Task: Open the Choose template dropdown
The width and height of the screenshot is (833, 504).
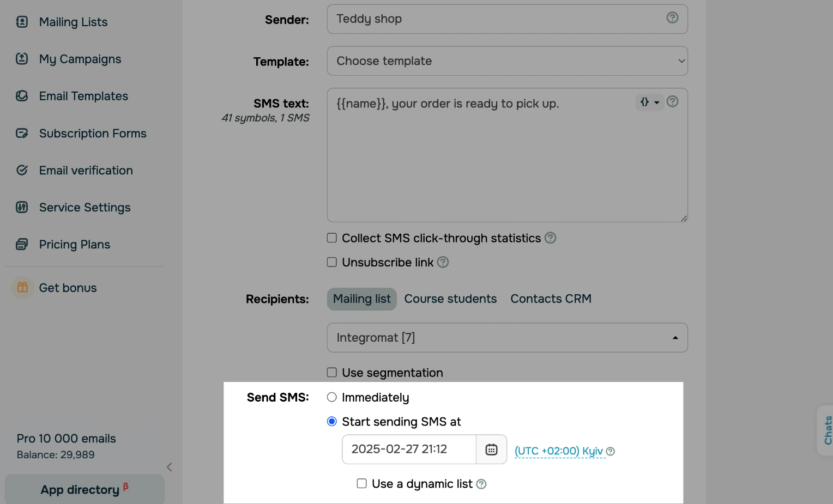Action: tap(507, 61)
